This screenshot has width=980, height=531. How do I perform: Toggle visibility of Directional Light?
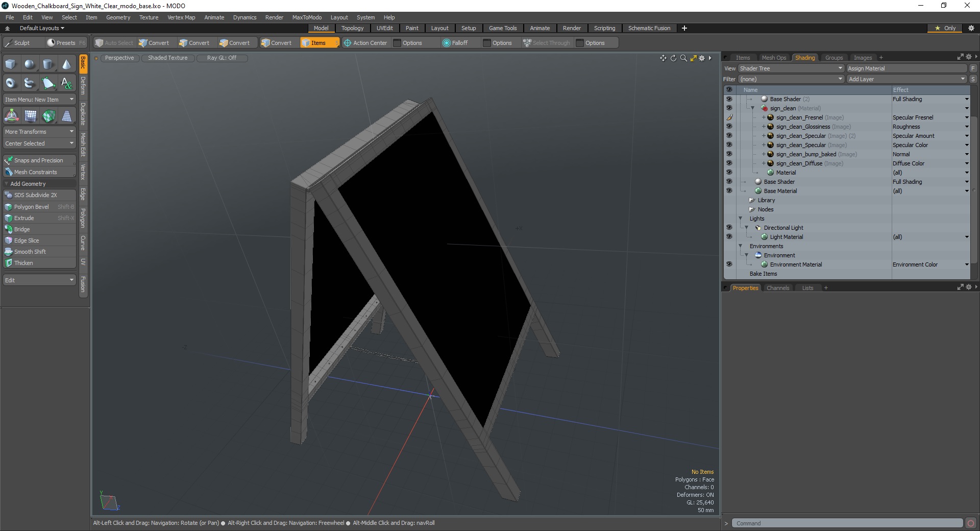[x=729, y=228]
